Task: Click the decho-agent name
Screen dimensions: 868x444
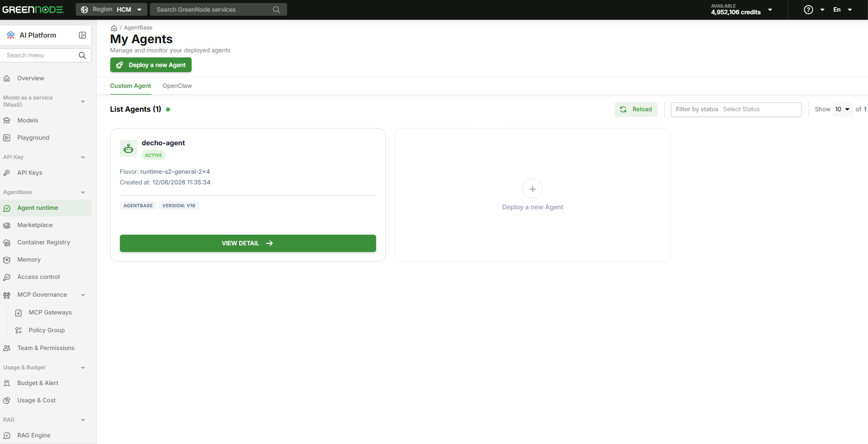Action: 163,143
